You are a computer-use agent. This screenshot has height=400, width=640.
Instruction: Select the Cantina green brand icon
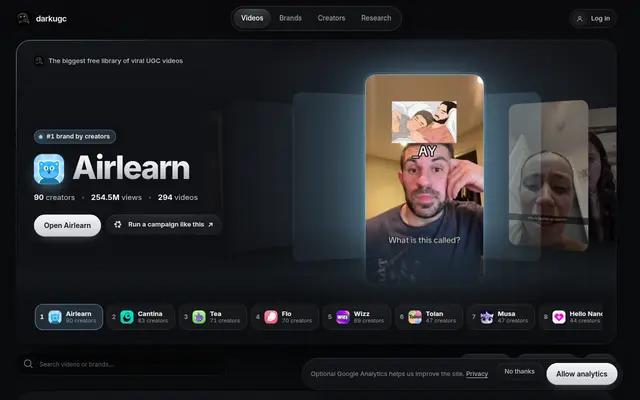[x=127, y=317]
